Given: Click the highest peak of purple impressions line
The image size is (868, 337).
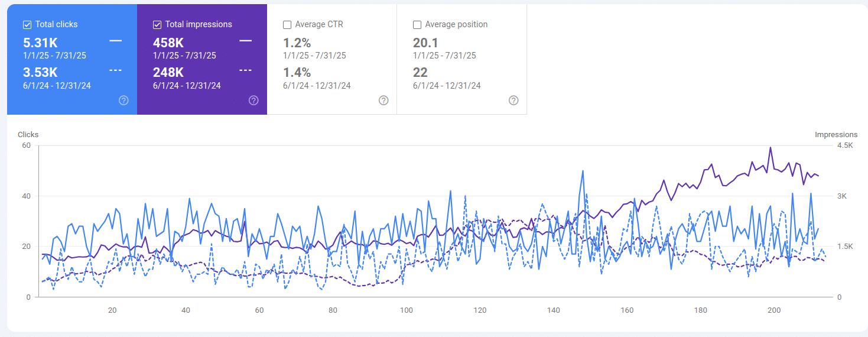Looking at the screenshot, I should pos(770,148).
